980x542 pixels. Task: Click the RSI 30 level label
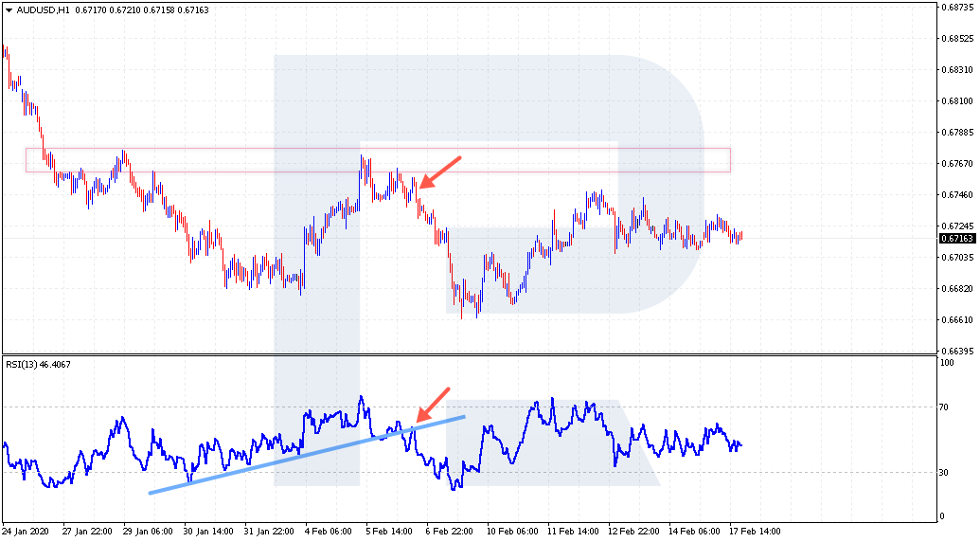(x=946, y=473)
